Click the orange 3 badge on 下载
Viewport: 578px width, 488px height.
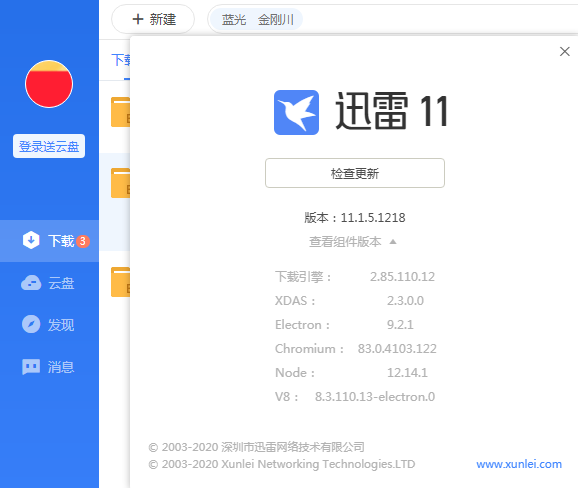(x=83, y=241)
